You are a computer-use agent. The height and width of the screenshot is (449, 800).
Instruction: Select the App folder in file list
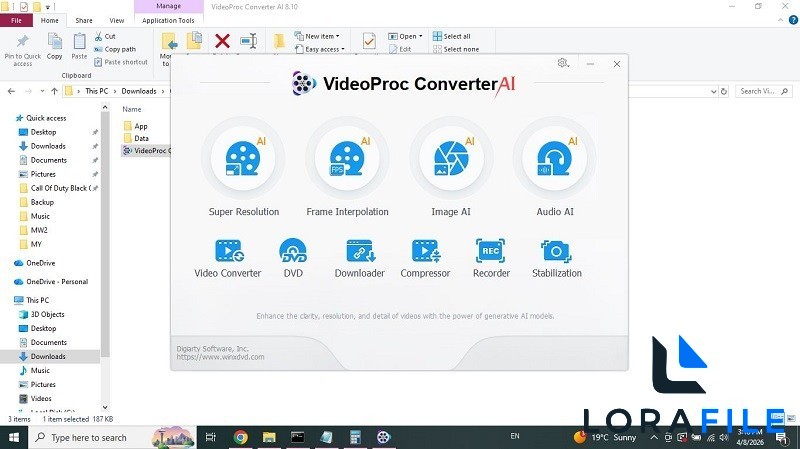[141, 126]
